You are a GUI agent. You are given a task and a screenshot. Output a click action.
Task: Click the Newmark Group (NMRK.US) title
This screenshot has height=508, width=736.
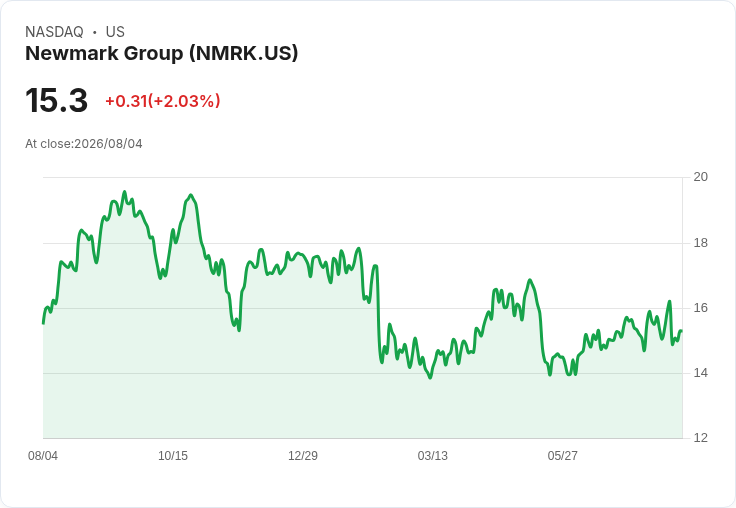161,54
